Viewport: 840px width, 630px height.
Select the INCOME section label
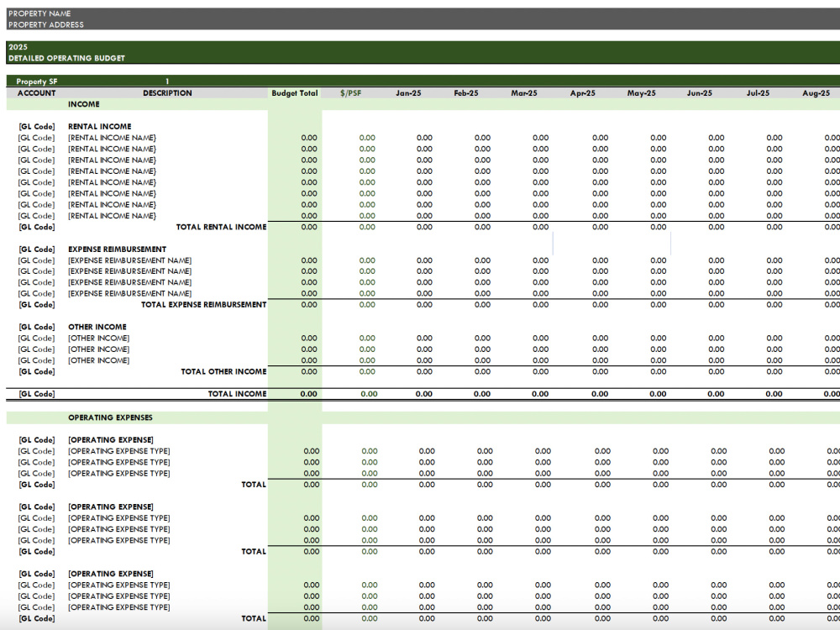[83, 104]
